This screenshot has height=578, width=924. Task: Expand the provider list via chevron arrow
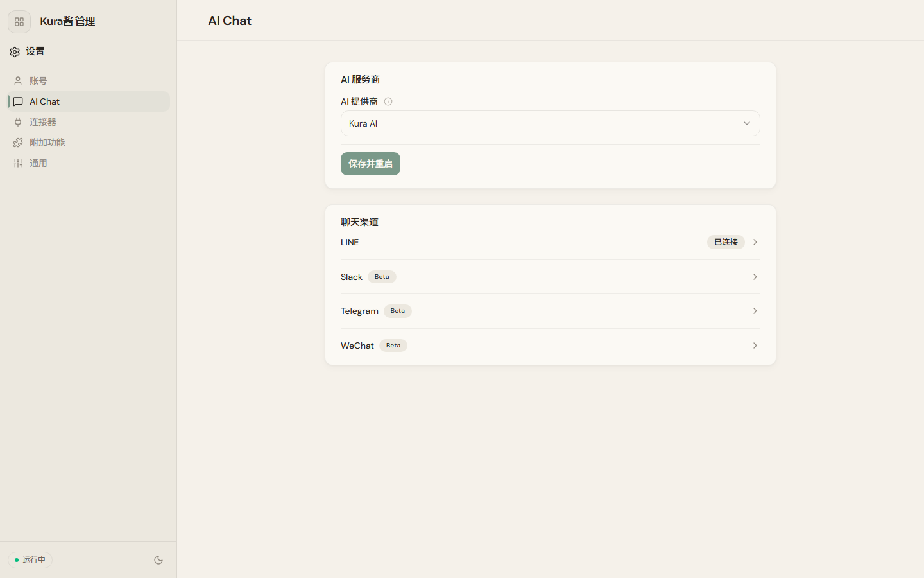(x=747, y=123)
